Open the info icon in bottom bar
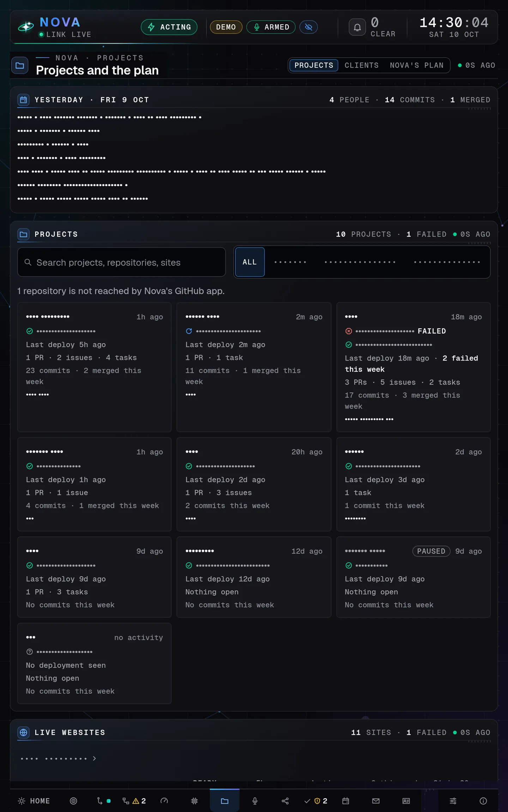Screen dimensions: 508x812 click(483, 801)
